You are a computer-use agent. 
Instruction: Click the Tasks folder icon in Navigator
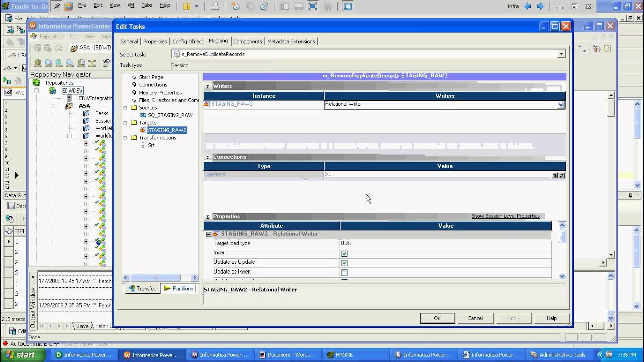click(86, 113)
